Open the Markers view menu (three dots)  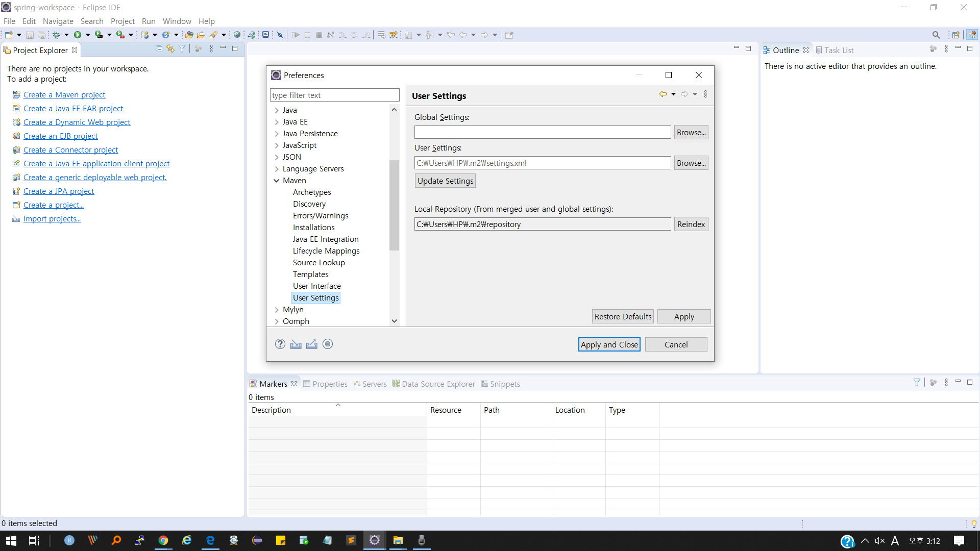946,382
